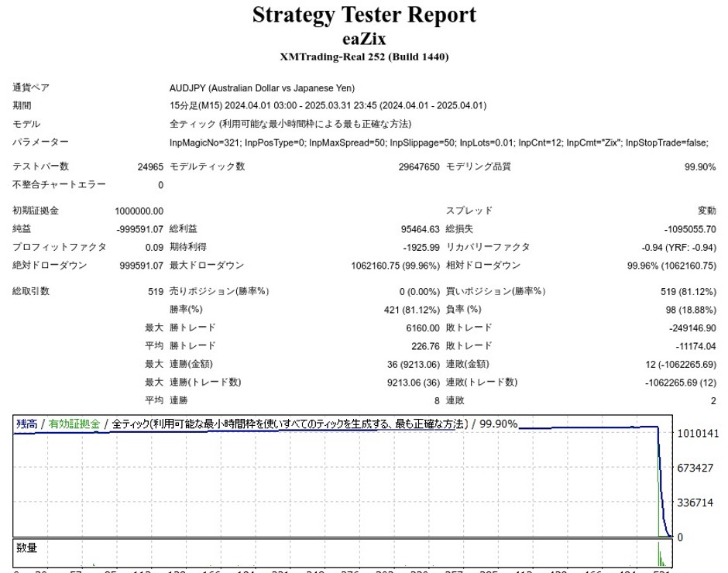Click the 相対ドローダウン value 99.96% (1062160.75)
This screenshot has height=573, width=728.
click(671, 266)
